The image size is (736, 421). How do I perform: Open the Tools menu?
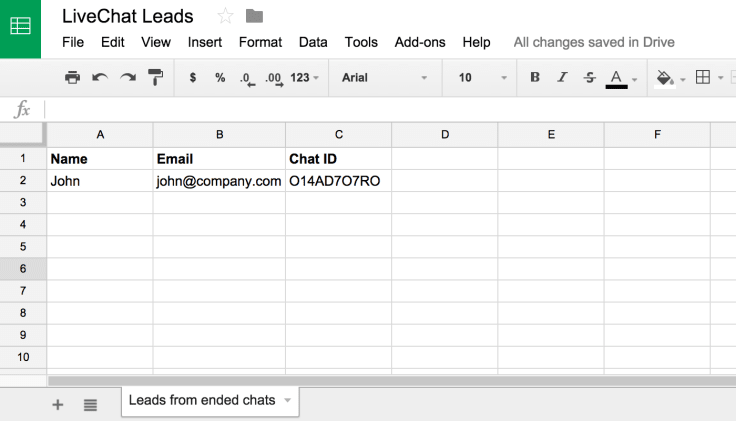361,42
